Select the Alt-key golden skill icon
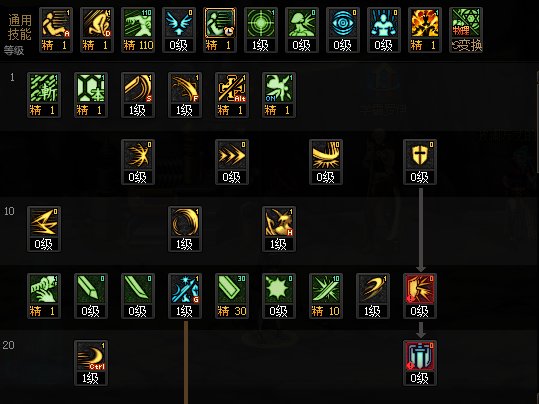The image size is (539, 404). tap(232, 95)
